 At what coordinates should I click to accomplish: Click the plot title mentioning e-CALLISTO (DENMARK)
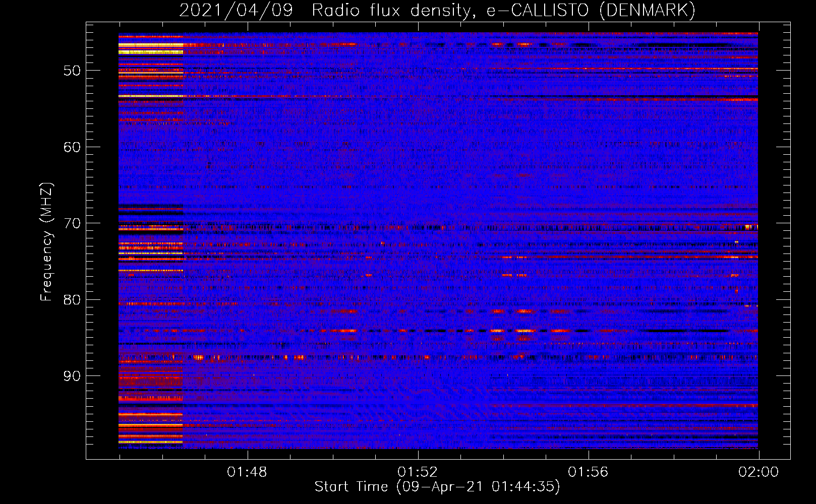tap(437, 10)
